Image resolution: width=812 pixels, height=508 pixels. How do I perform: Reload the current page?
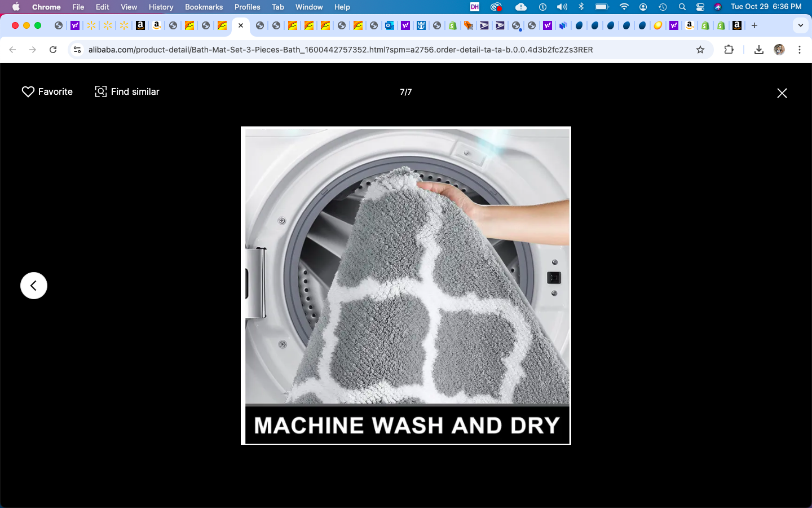(53, 50)
